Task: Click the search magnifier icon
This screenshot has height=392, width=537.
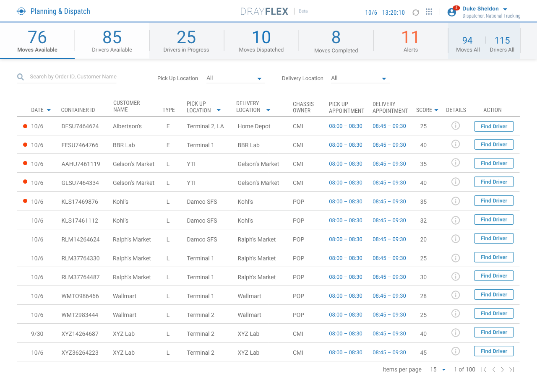Action: 21,77
